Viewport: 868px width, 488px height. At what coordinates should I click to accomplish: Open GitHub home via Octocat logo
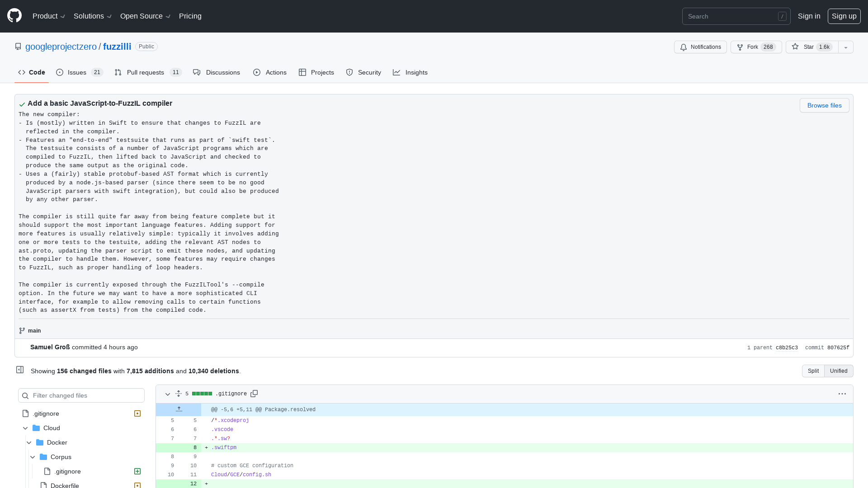(x=14, y=16)
